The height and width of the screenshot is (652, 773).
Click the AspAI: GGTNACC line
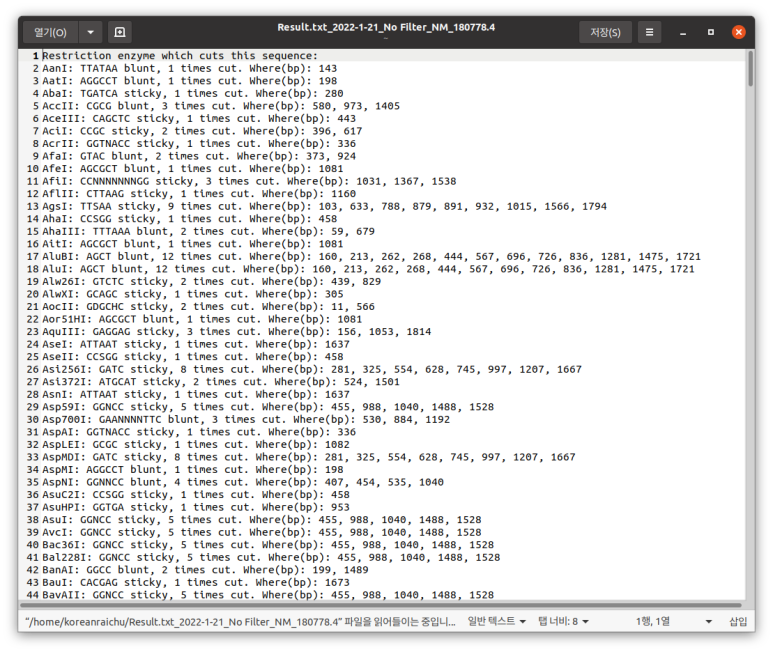tap(199, 432)
